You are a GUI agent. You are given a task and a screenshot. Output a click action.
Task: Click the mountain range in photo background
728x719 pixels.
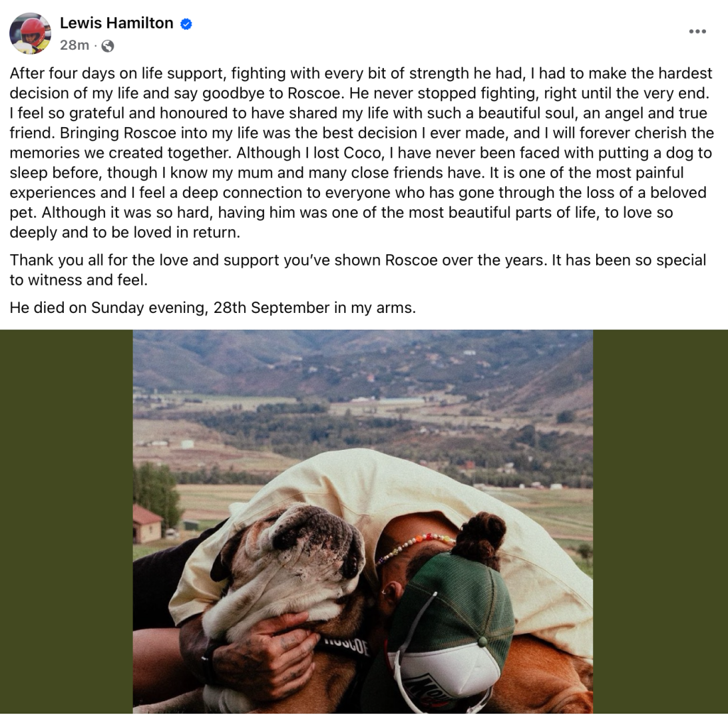point(363,359)
